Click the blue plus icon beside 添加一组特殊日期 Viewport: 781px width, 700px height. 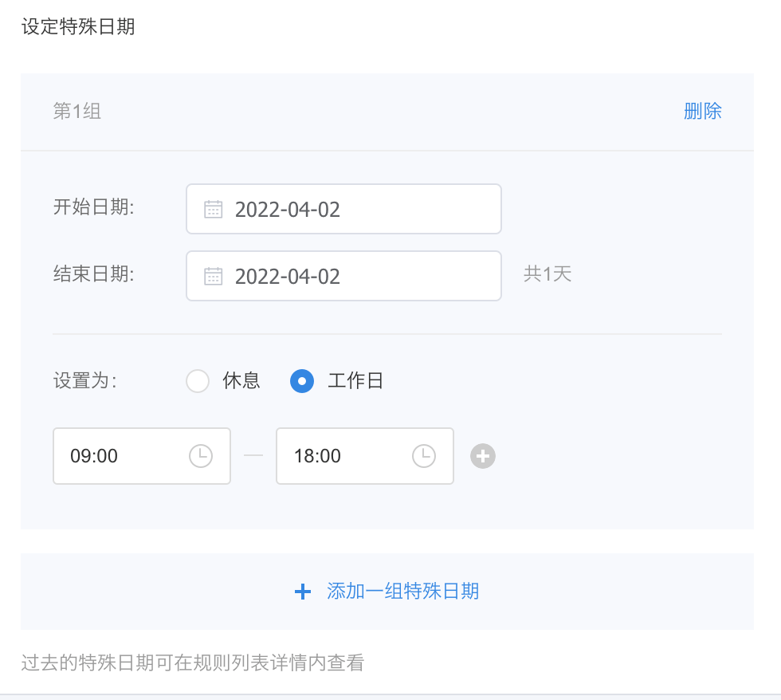pos(302,592)
